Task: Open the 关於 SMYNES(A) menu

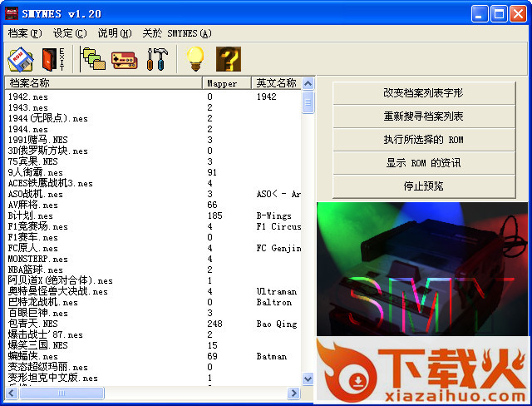Action: pos(177,33)
